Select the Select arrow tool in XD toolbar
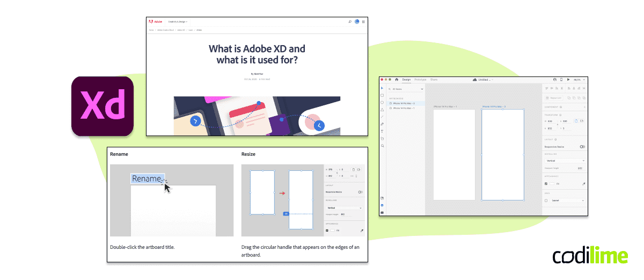 point(382,88)
